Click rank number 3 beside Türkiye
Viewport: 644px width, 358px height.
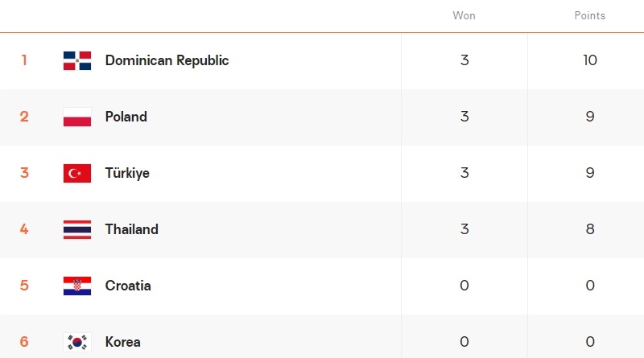click(x=24, y=173)
